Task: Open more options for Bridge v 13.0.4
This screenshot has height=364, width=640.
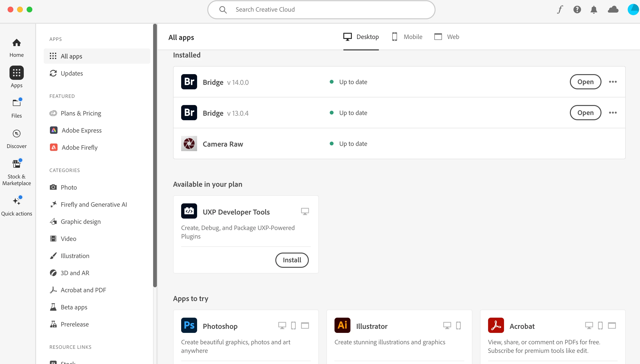Action: tap(612, 113)
